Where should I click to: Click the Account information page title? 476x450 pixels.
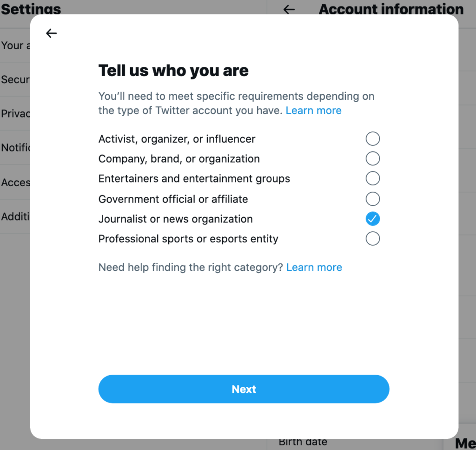(x=391, y=9)
